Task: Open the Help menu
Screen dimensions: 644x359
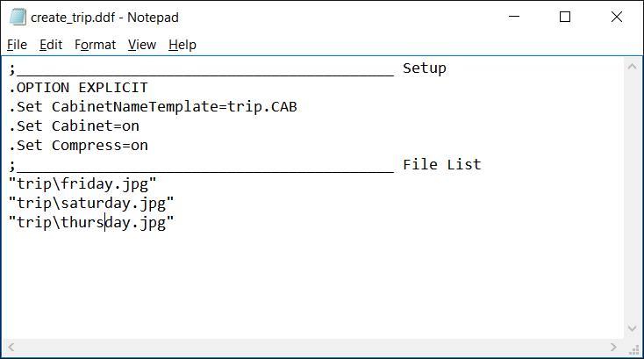Action: coord(182,45)
